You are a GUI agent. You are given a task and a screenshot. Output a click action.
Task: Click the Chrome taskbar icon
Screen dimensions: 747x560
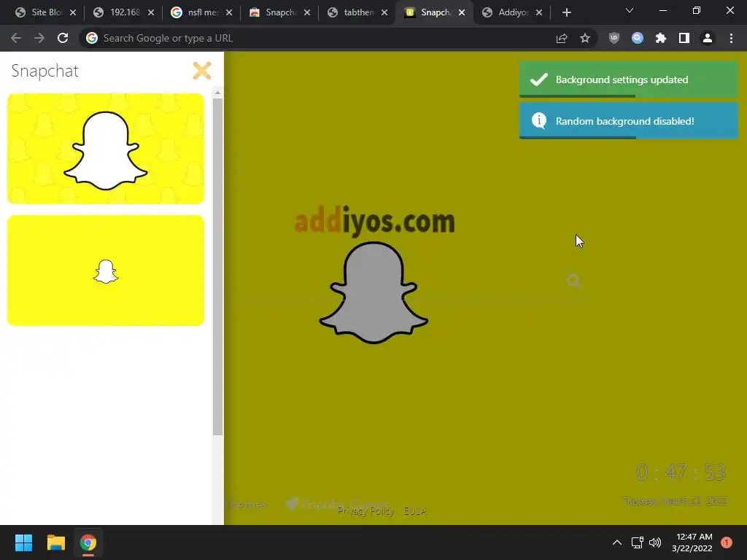pos(88,542)
